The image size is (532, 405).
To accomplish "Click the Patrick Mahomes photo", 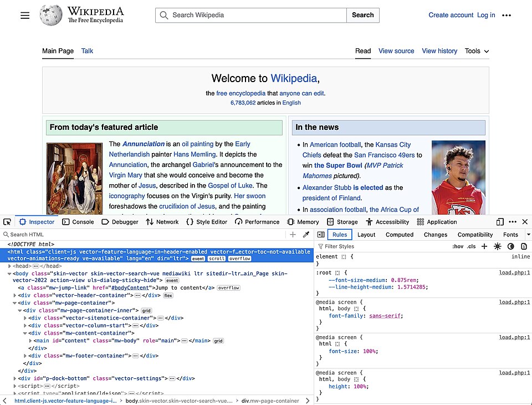I will [x=458, y=178].
